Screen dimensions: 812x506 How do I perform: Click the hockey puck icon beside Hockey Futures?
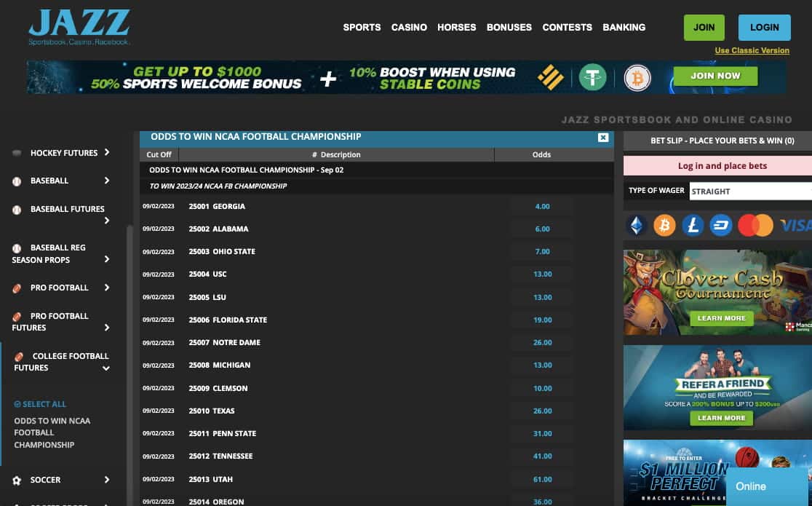(17, 153)
